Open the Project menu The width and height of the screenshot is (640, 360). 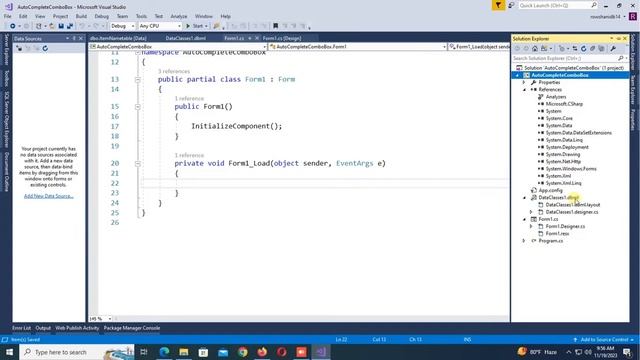click(x=60, y=16)
